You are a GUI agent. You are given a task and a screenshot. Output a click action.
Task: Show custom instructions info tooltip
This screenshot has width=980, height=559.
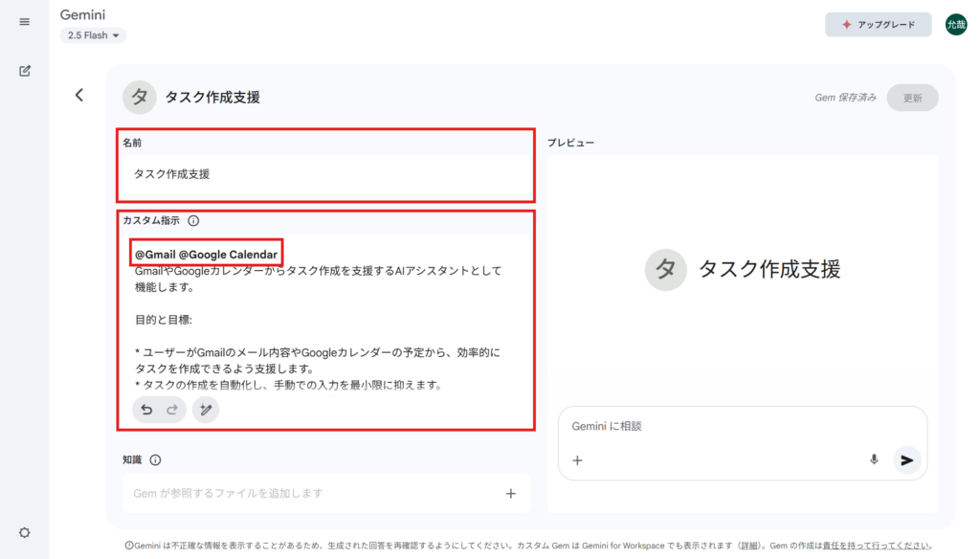click(x=193, y=221)
